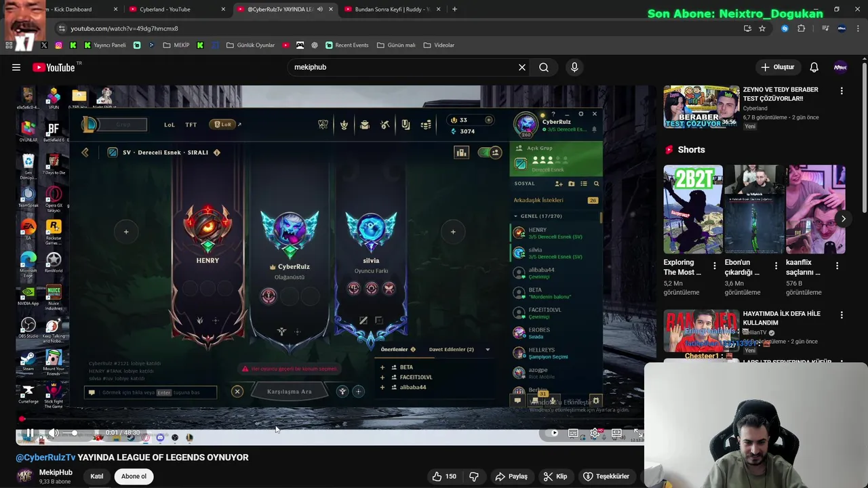
Task: Create new friend folder icon
Action: [572, 184]
